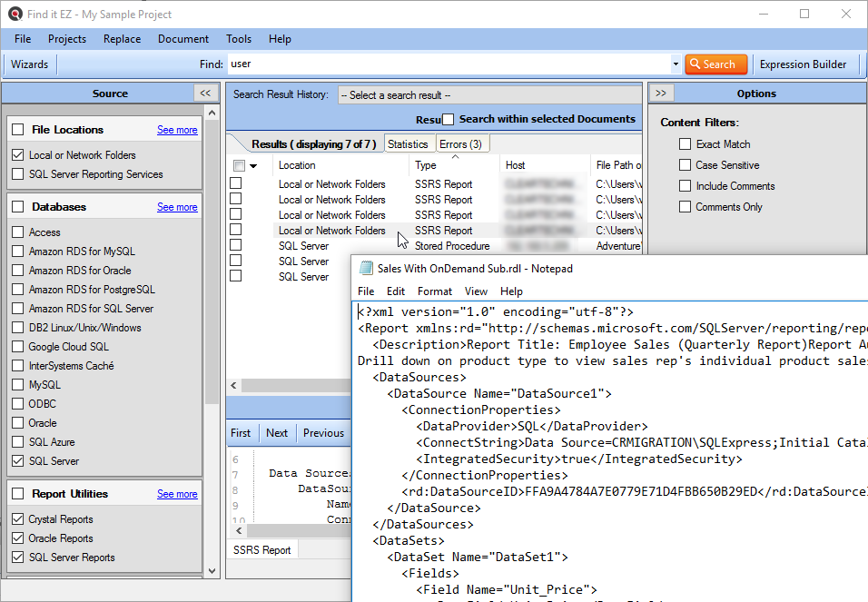This screenshot has width=868, height=602.
Task: Enable the Access database checkbox
Action: (18, 232)
